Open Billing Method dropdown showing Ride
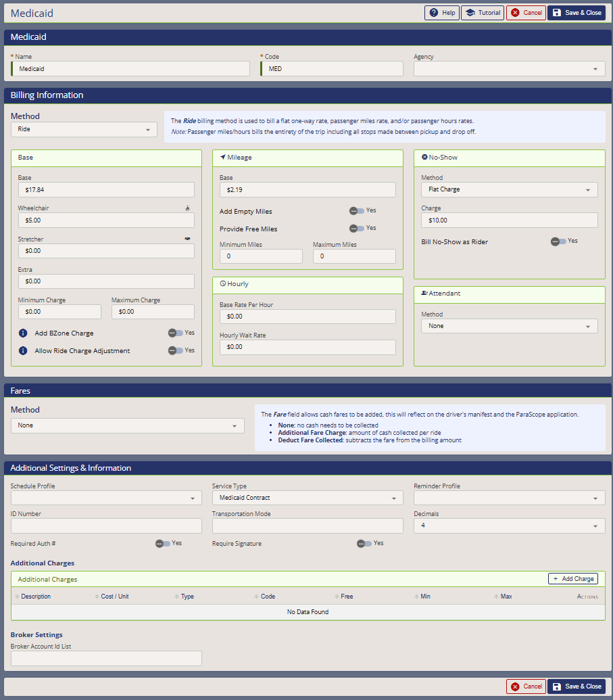 tap(84, 129)
